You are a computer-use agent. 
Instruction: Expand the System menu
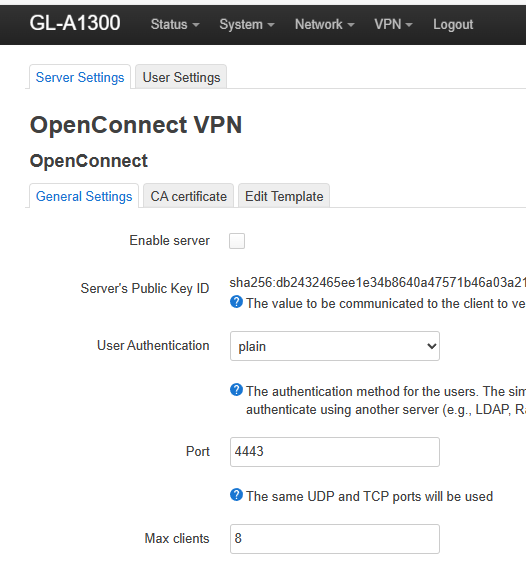pos(247,25)
